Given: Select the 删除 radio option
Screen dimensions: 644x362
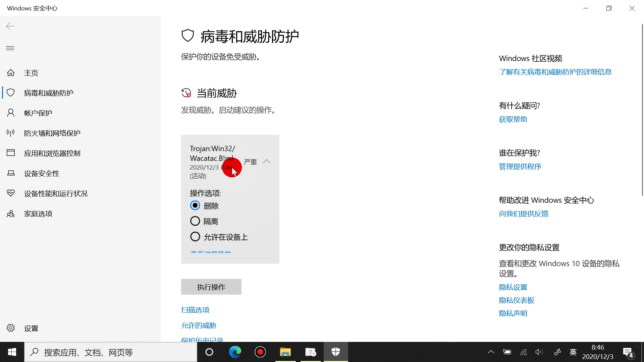Looking at the screenshot, I should click(x=195, y=205).
